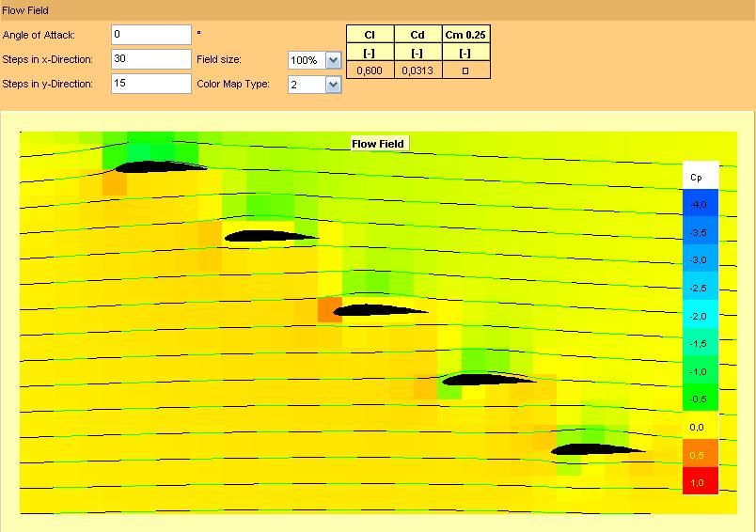Screen dimensions: 756x532
Task: Click the Steps in x-Direction field
Action: pos(150,59)
